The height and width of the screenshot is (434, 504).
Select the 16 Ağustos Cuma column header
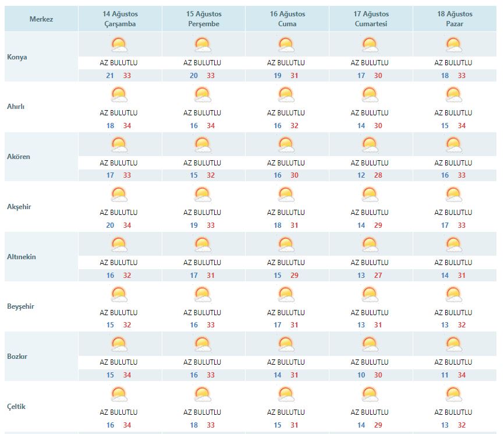point(286,19)
